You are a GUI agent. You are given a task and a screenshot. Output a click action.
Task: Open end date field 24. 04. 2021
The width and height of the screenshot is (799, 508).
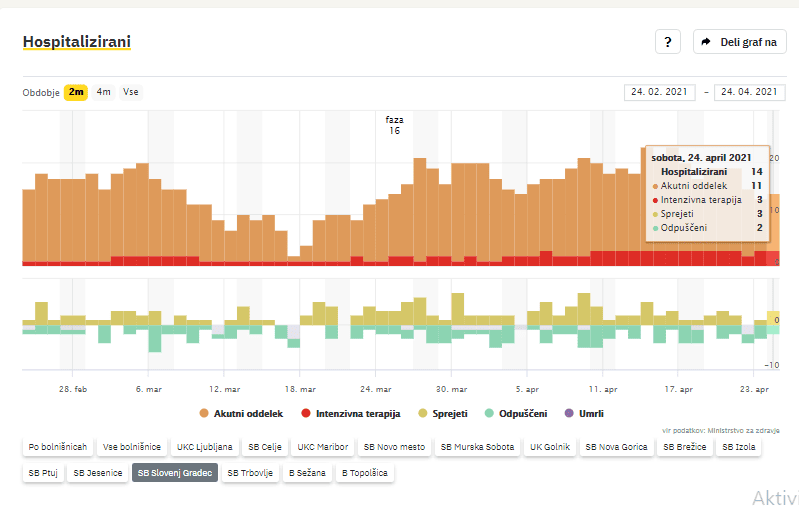pos(749,92)
